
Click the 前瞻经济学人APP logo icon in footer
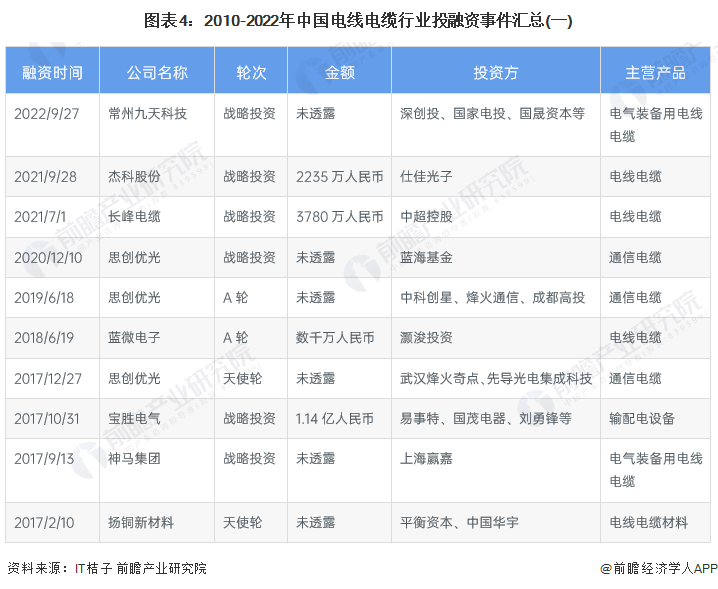(x=605, y=568)
